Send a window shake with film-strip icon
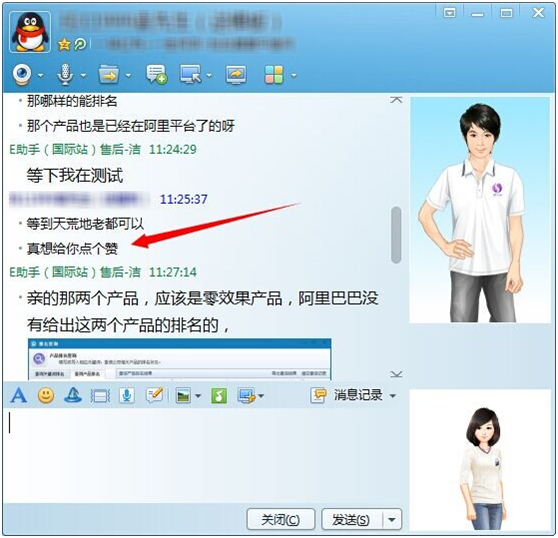558x538 pixels. pyautogui.click(x=100, y=396)
